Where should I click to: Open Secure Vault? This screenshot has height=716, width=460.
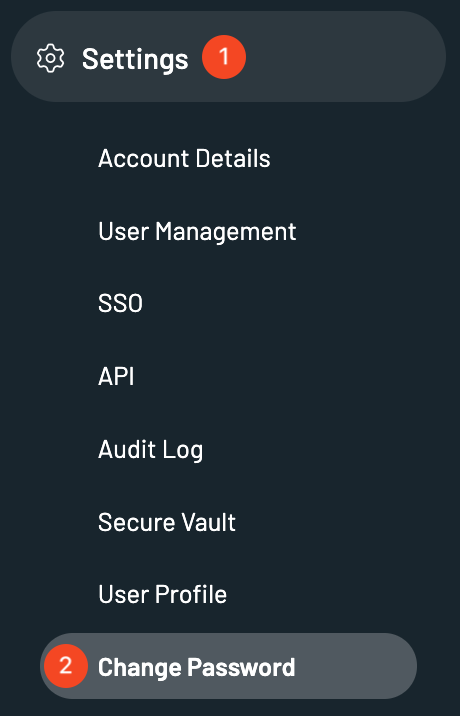pyautogui.click(x=167, y=522)
